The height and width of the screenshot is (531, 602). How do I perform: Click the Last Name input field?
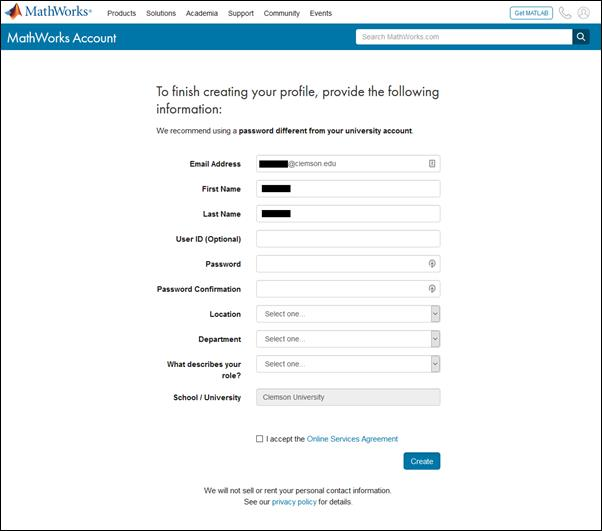[348, 214]
